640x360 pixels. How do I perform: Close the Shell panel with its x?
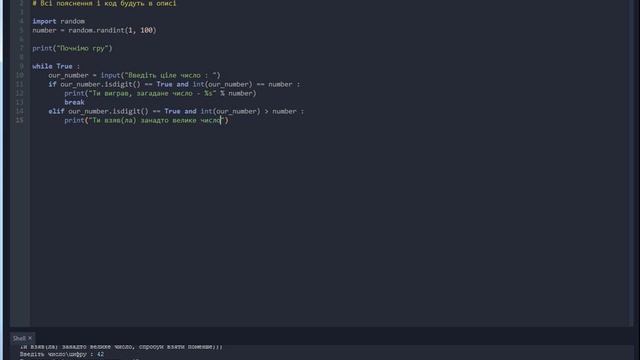point(30,338)
